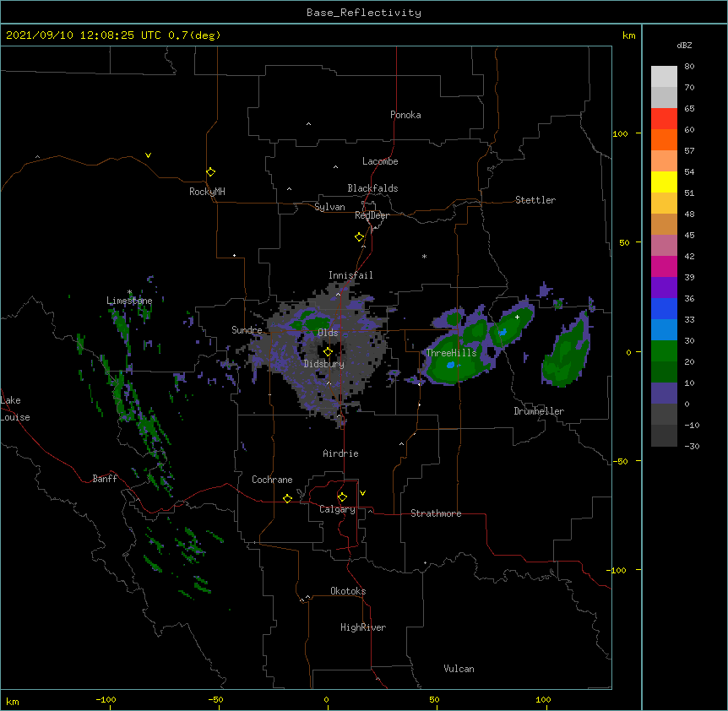Click the yellow marker at Cochrane
The width and height of the screenshot is (728, 711).
point(287,498)
